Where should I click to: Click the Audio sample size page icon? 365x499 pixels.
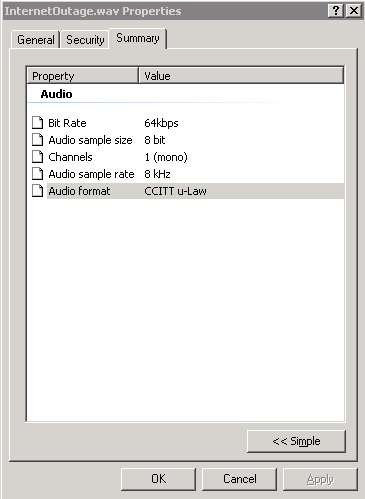point(37,140)
